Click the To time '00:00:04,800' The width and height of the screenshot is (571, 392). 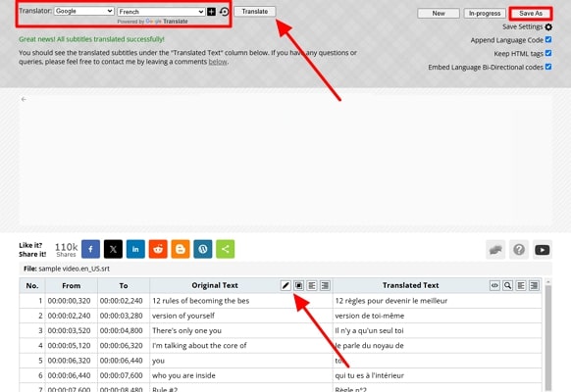point(122,331)
